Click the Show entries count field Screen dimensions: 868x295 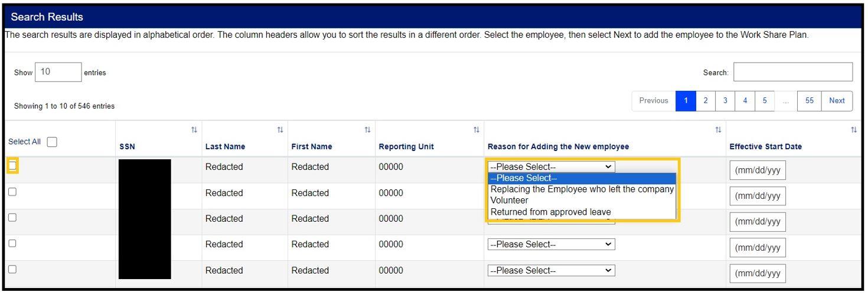click(58, 72)
